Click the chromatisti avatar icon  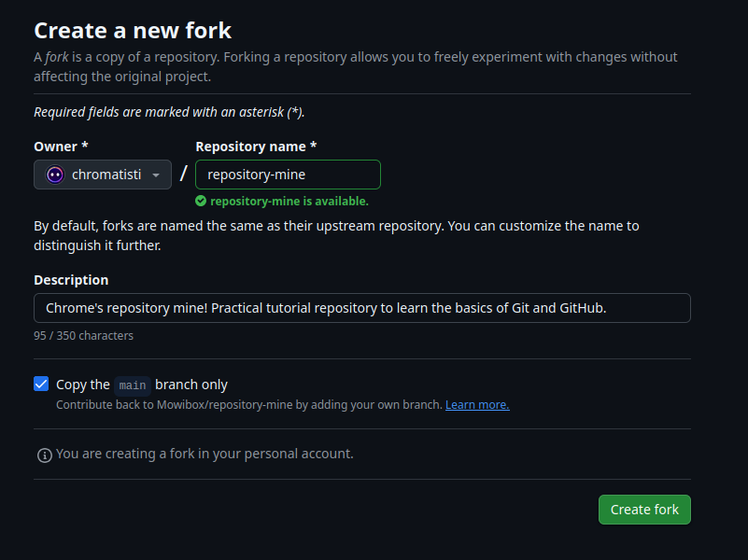(x=54, y=175)
